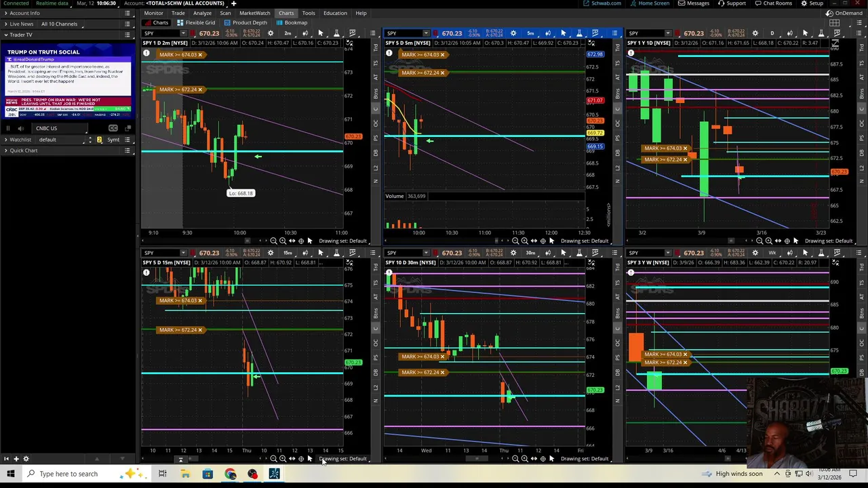Open chart settings gear on 5m SPY chart
Image resolution: width=868 pixels, height=488 pixels.
tap(513, 33)
